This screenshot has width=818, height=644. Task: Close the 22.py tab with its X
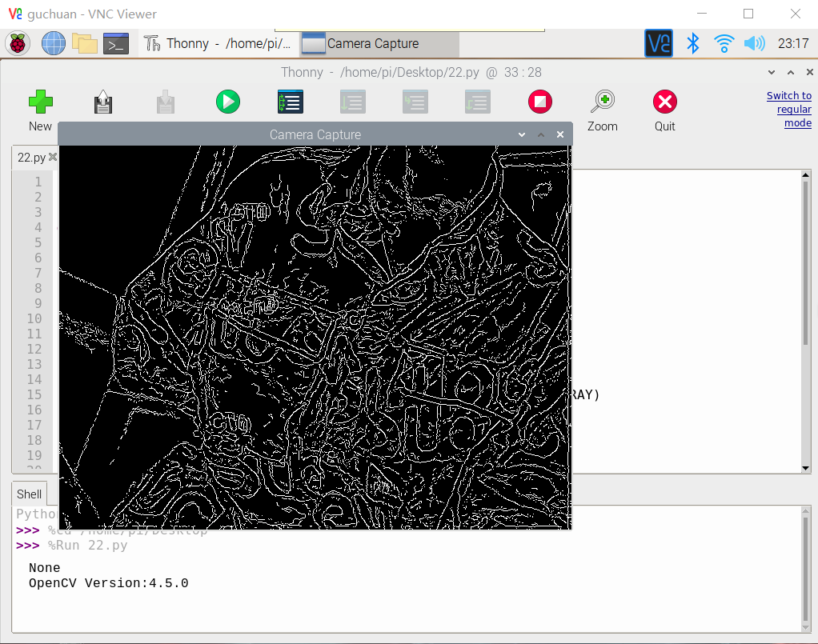pos(53,157)
